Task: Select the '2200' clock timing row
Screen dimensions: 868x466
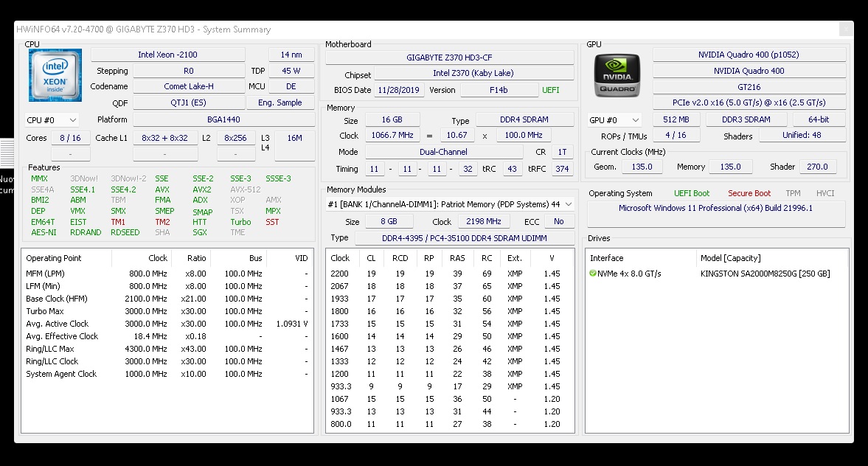Action: (x=450, y=274)
